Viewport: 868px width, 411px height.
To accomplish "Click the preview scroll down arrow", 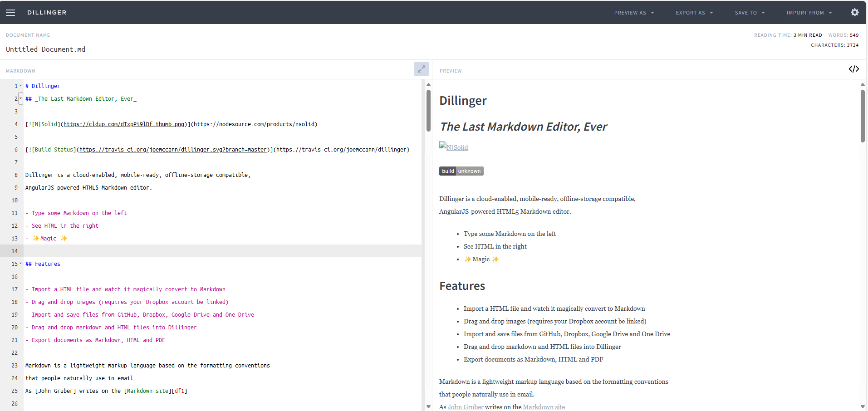I will [863, 407].
